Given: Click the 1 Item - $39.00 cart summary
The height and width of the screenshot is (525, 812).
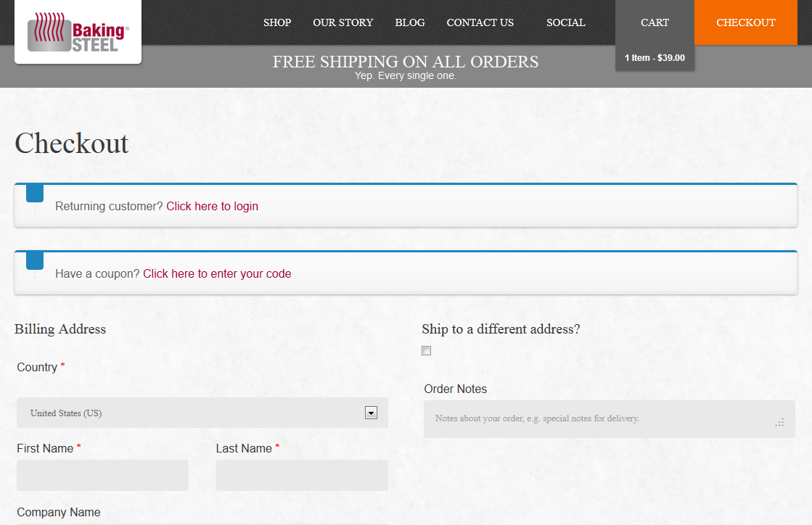Looking at the screenshot, I should click(655, 58).
